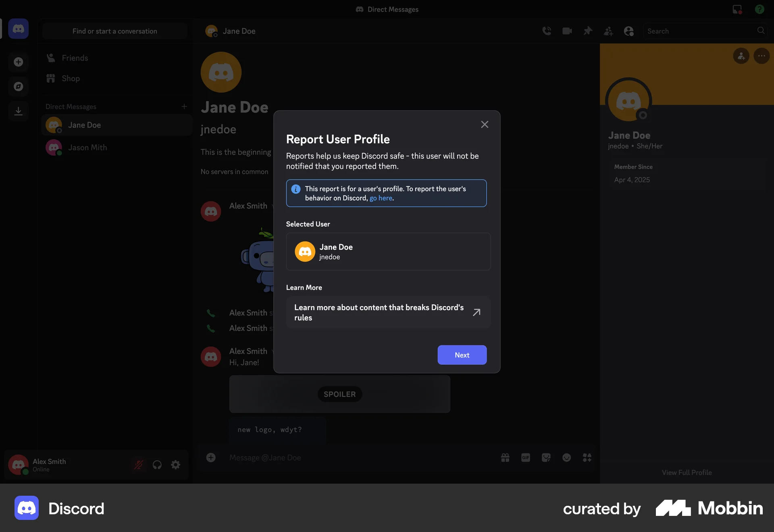Open the sticker picker
This screenshot has height=532, width=774.
(546, 458)
